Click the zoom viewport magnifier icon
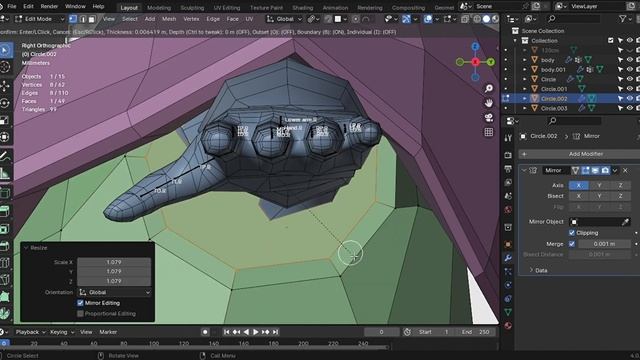This screenshot has width=640, height=360. pyautogui.click(x=489, y=88)
